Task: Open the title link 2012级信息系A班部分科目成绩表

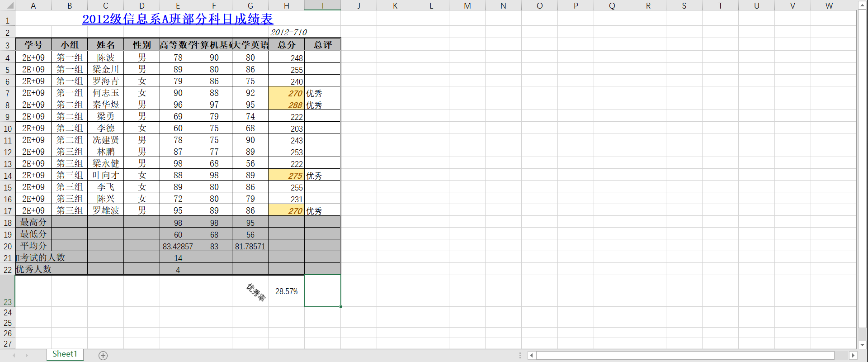Action: coord(178,19)
